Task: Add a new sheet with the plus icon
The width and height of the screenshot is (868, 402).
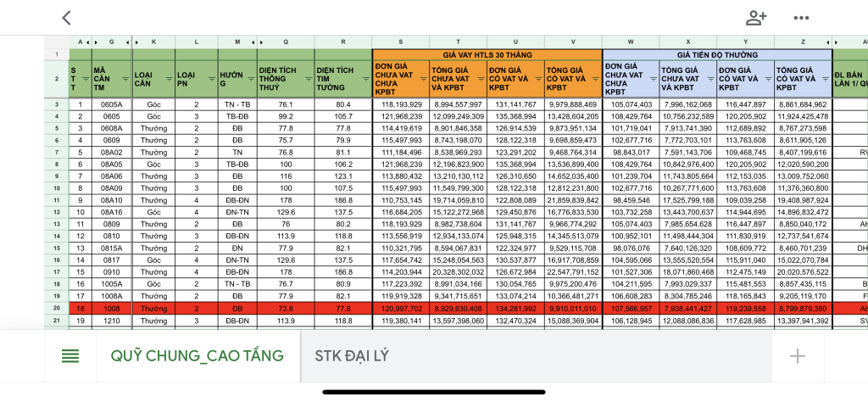Action: tap(797, 356)
